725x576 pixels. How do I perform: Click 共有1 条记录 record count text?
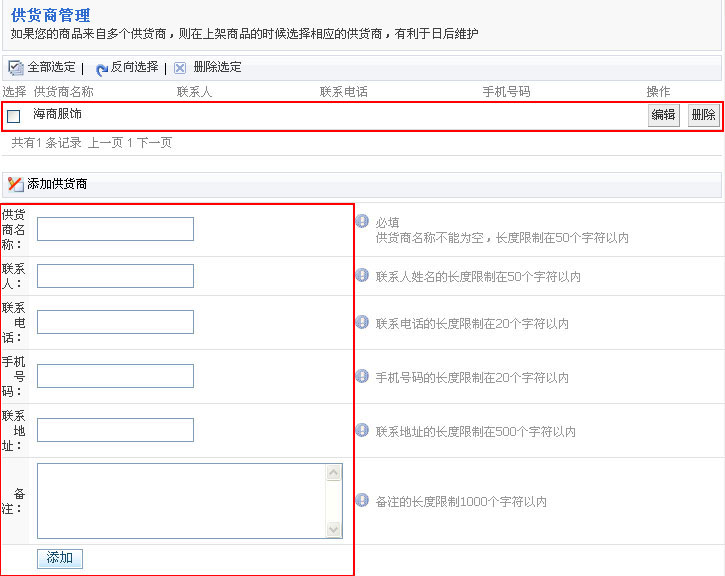46,142
